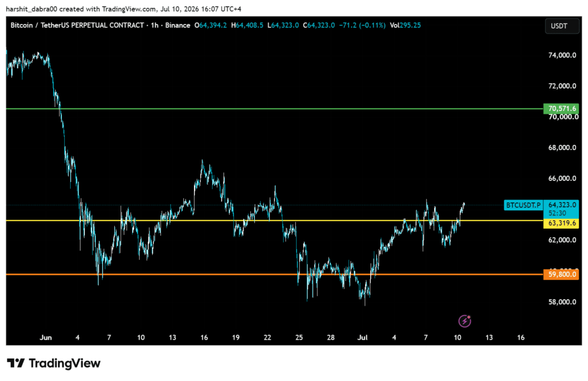The width and height of the screenshot is (588, 381).
Task: Click the 74,000.0 price axis label
Action: tap(562, 55)
